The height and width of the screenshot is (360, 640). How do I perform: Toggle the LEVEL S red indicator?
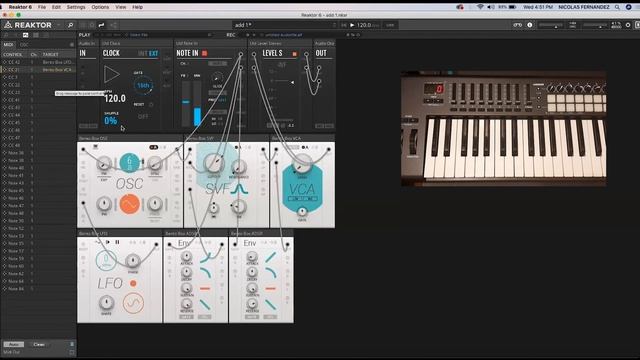click(x=294, y=54)
